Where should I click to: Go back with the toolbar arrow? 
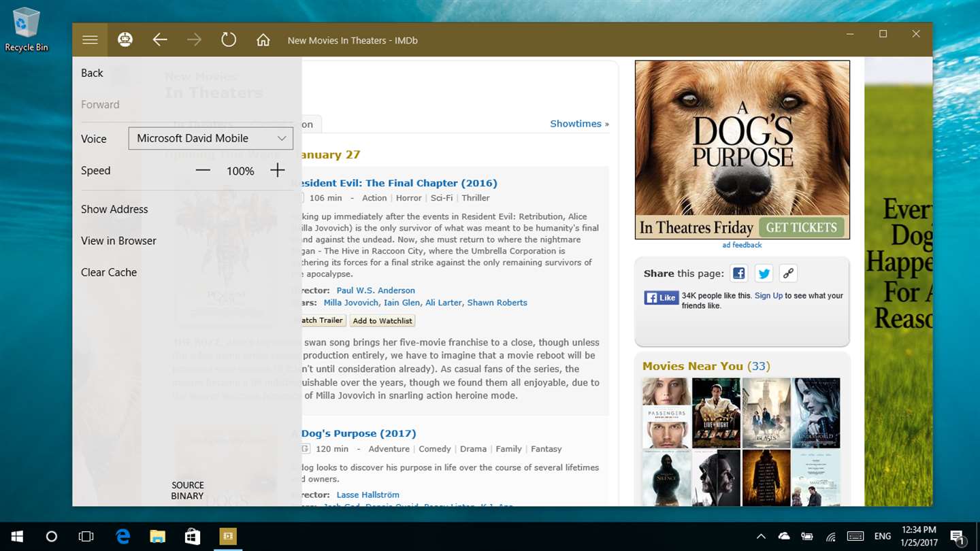[x=160, y=40]
